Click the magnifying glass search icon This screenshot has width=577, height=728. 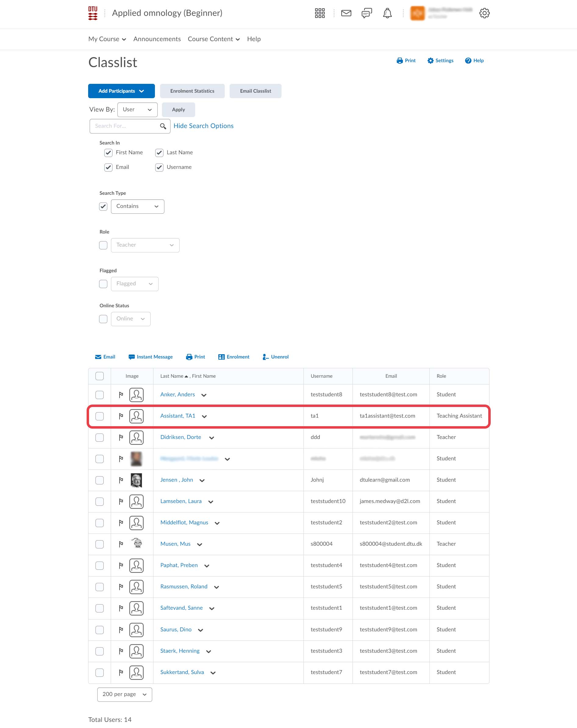coord(163,126)
